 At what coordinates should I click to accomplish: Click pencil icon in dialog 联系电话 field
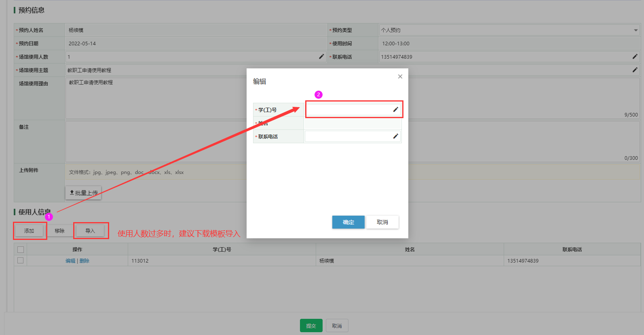tap(395, 136)
